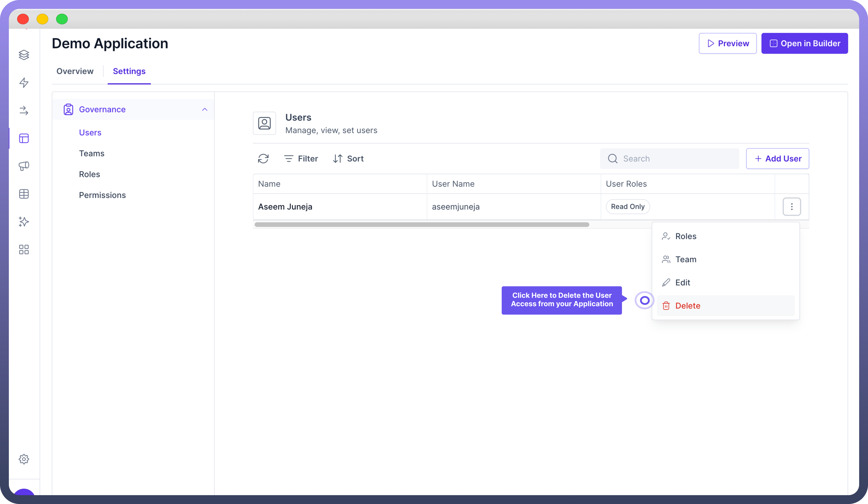Image resolution: width=868 pixels, height=504 pixels.
Task: Click the sparkles AI sidebar icon
Action: [x=24, y=222]
